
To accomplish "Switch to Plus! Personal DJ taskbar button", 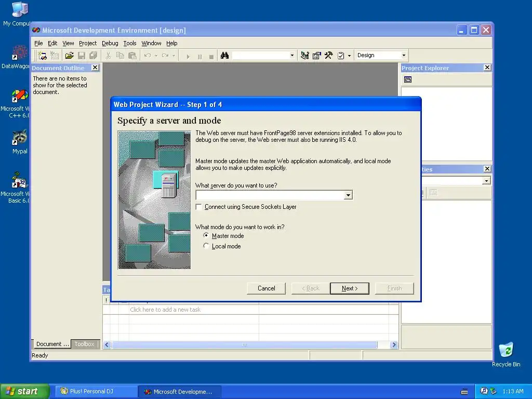I will (x=96, y=391).
